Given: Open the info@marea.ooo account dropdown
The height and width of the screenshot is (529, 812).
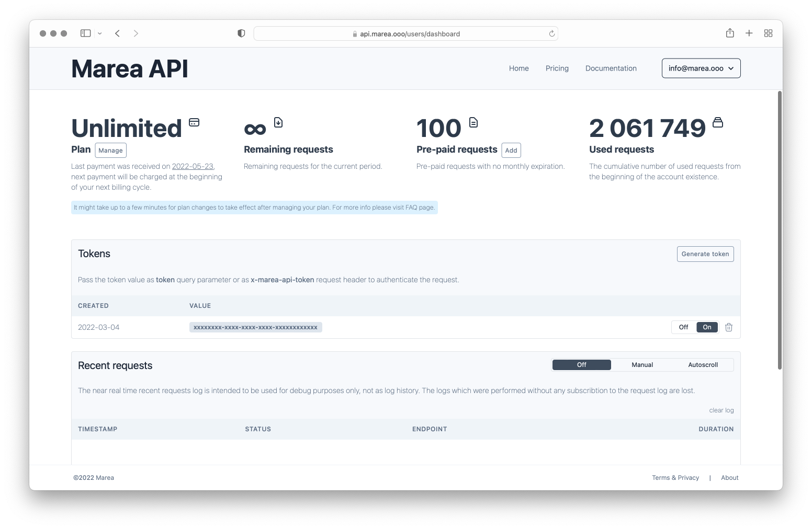Looking at the screenshot, I should 701,68.
